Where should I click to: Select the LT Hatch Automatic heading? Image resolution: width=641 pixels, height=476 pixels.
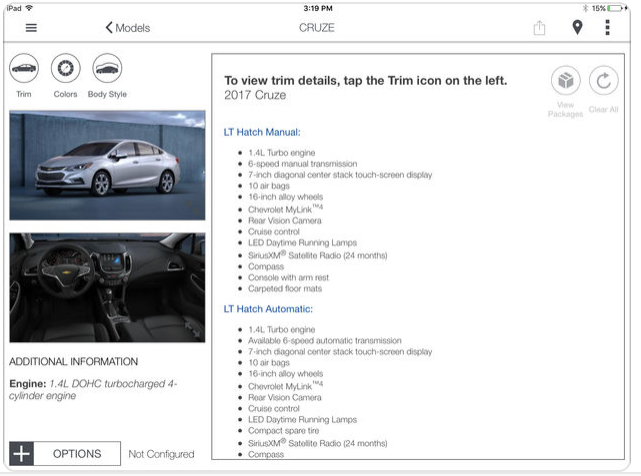point(268,309)
